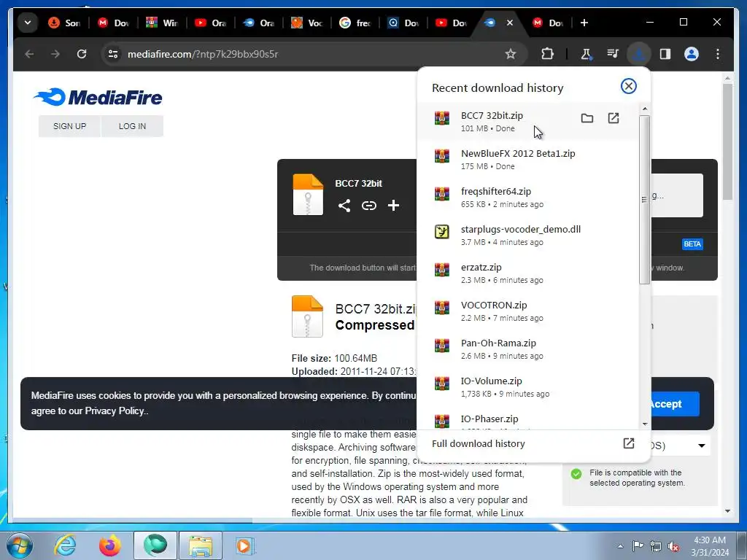Toggle the Downloads toolbar button
The width and height of the screenshot is (747, 560).
(x=639, y=54)
